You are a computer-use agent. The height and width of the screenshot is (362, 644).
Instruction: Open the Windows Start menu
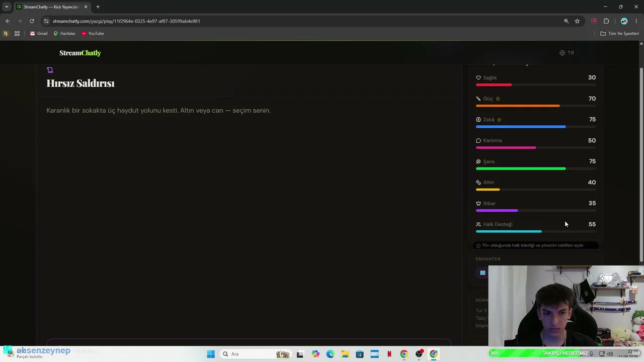211,354
